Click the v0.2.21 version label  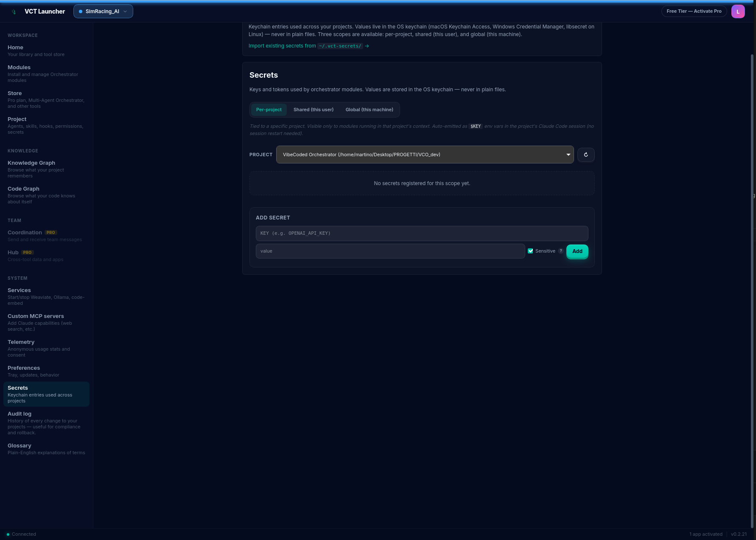[x=739, y=534]
